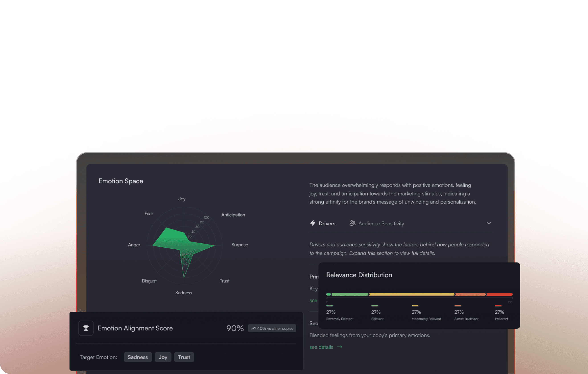Click the 40% vs other copies badge
This screenshot has height=374, width=588.
pos(272,328)
